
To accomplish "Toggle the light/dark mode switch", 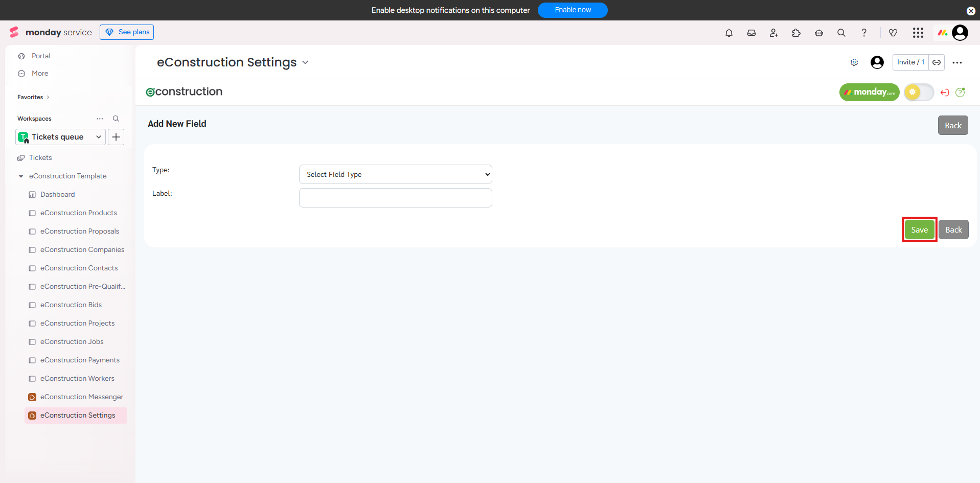I will coord(918,93).
